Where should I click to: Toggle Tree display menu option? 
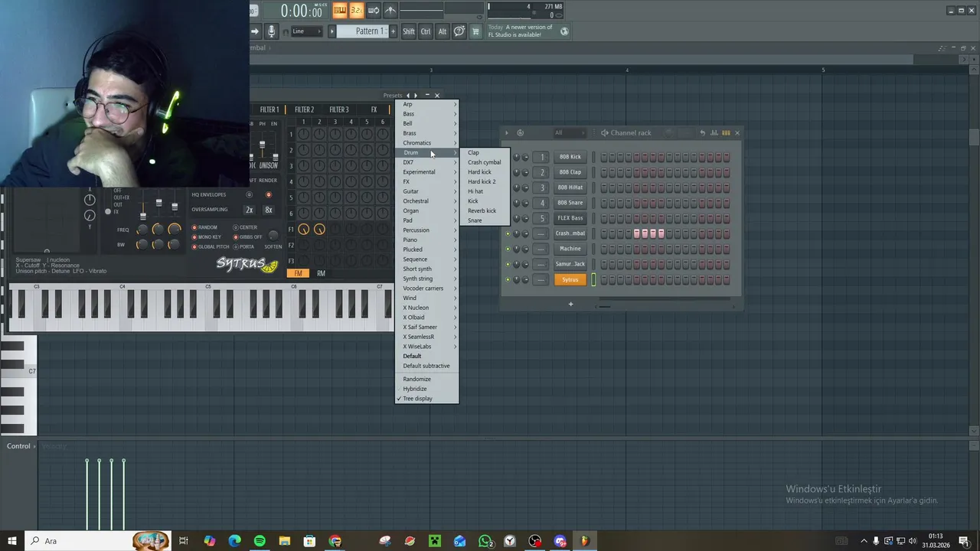426,399
